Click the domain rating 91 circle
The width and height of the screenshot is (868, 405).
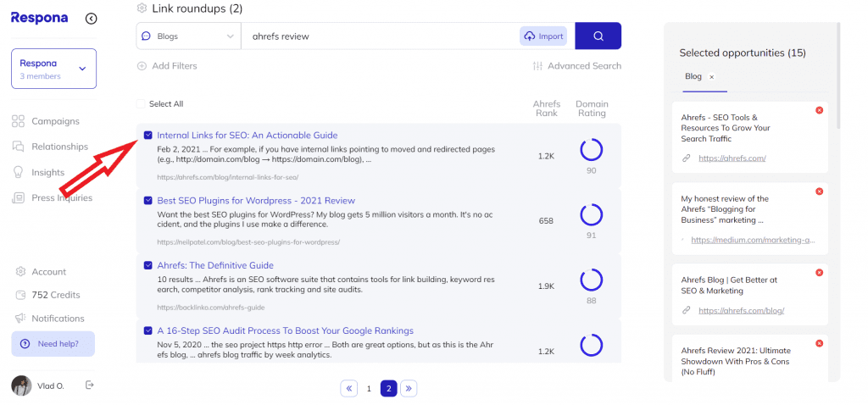pyautogui.click(x=591, y=214)
